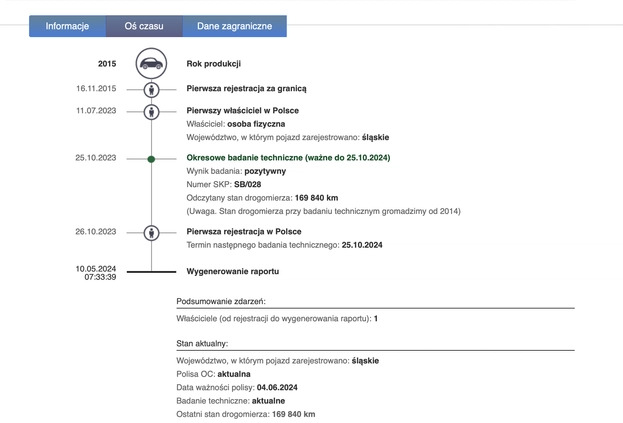Click person icon beside 26.10.2023
623x423 pixels.
pyautogui.click(x=151, y=232)
